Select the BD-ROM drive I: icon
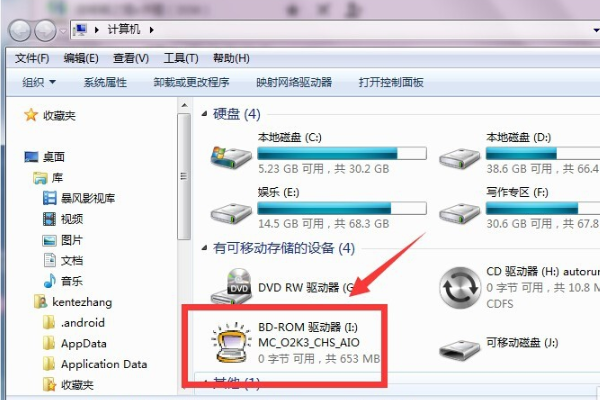Viewport: 600px width, 400px height. 231,343
